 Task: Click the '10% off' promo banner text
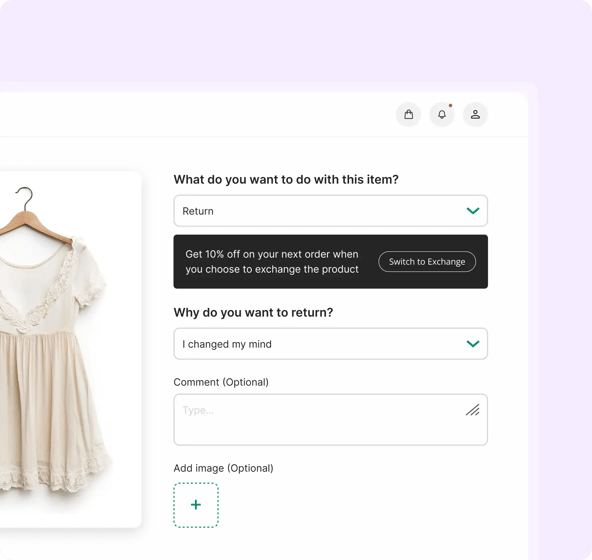pos(272,262)
